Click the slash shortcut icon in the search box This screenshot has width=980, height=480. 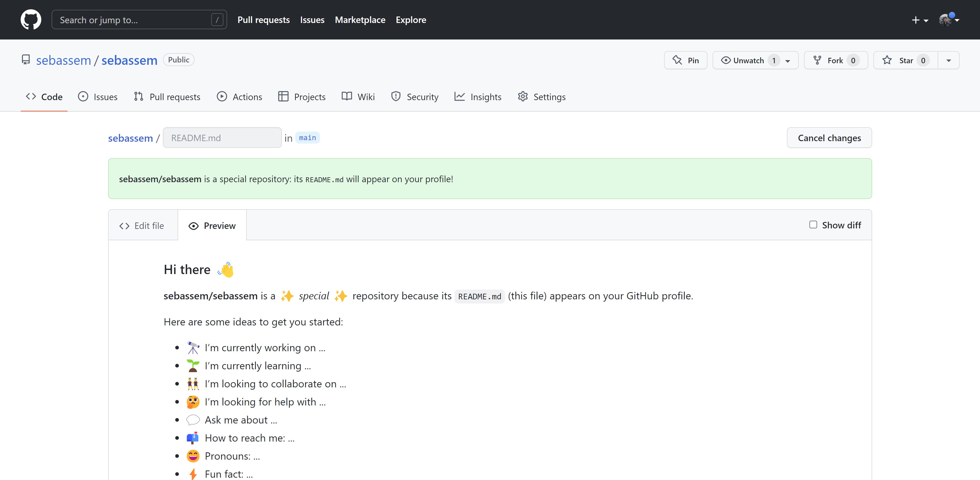pos(217,20)
